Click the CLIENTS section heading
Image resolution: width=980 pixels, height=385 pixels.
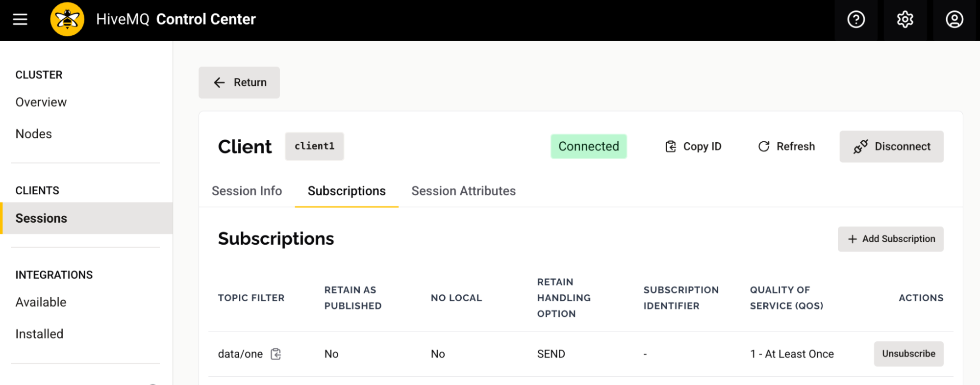37,190
